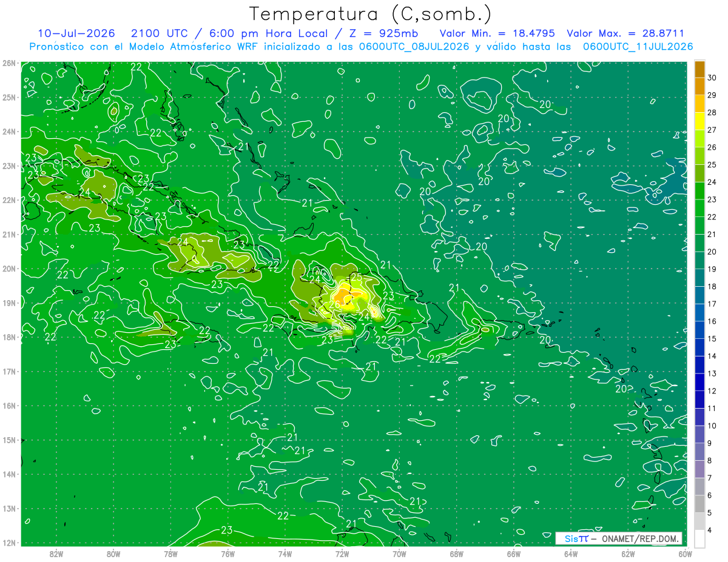Click the legend scale label '30'
Screen dimensions: 728x562
pyautogui.click(x=712, y=78)
